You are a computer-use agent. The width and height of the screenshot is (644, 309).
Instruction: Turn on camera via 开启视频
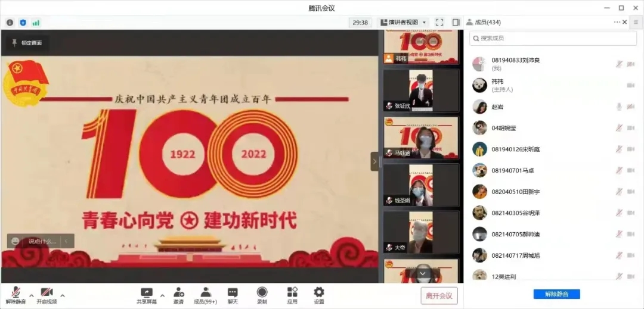(x=47, y=295)
